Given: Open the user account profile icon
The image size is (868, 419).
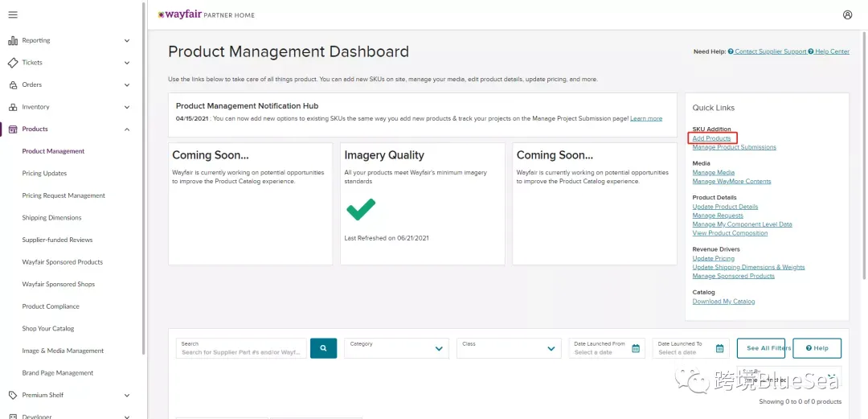Looking at the screenshot, I should point(848,15).
